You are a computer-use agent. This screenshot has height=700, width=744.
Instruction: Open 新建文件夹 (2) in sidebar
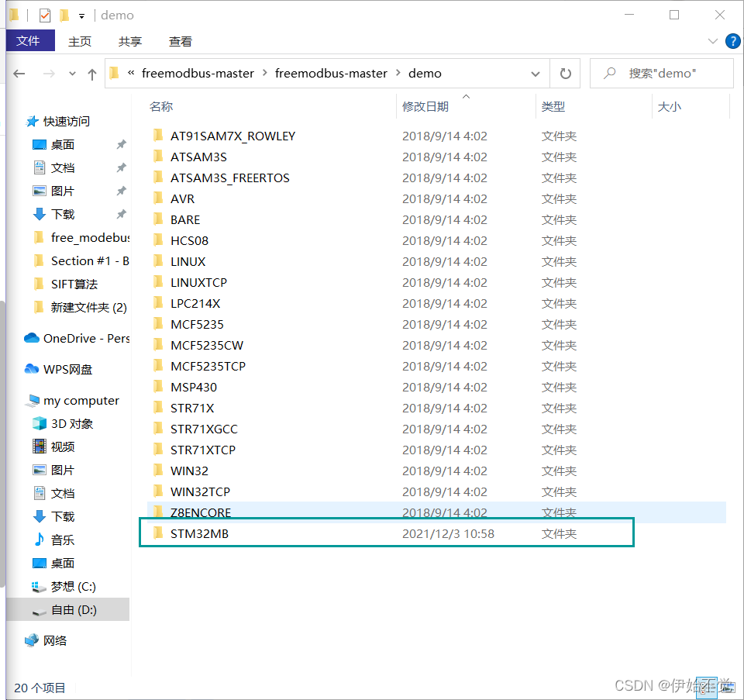[88, 307]
